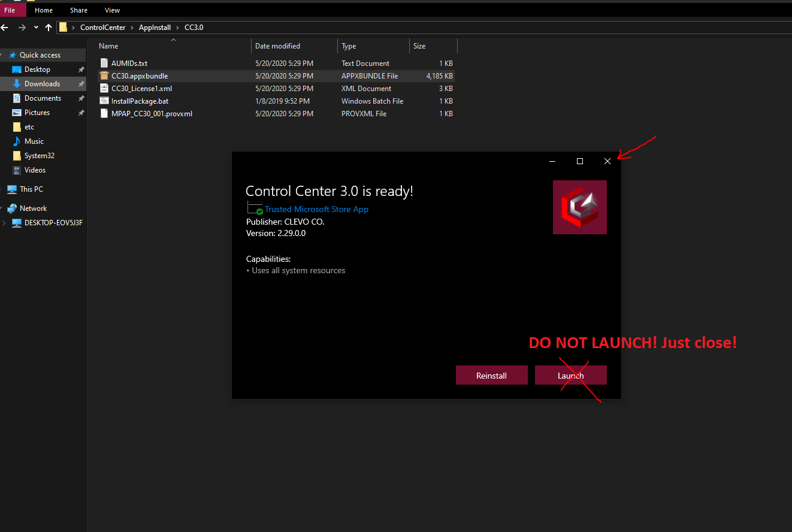The image size is (792, 532).
Task: Select Quick access star icon
Action: pos(13,55)
